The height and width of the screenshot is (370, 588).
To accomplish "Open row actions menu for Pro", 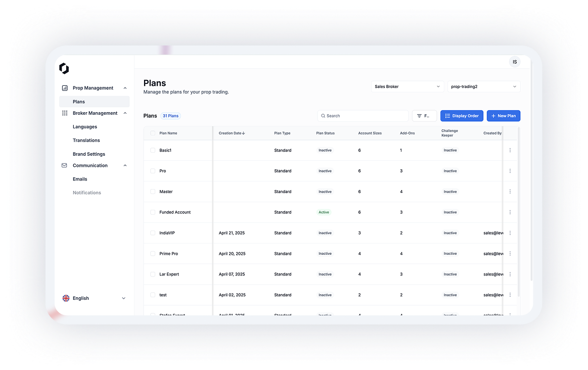I will point(510,171).
